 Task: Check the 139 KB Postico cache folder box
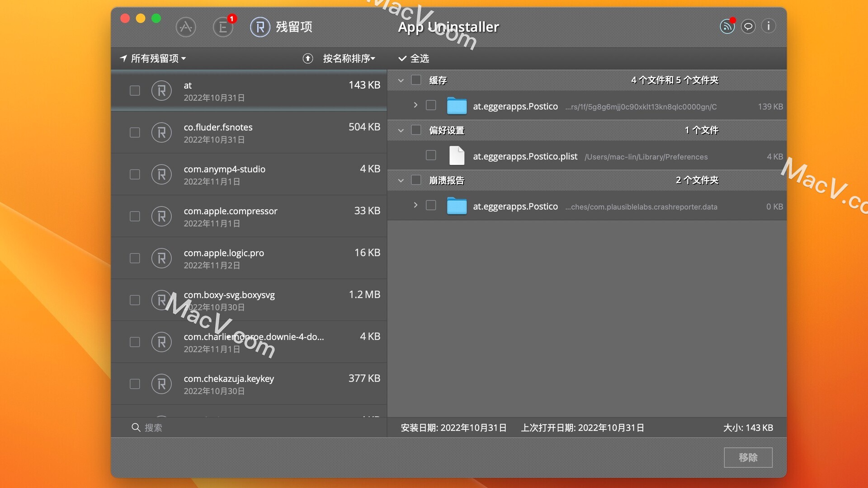point(431,105)
